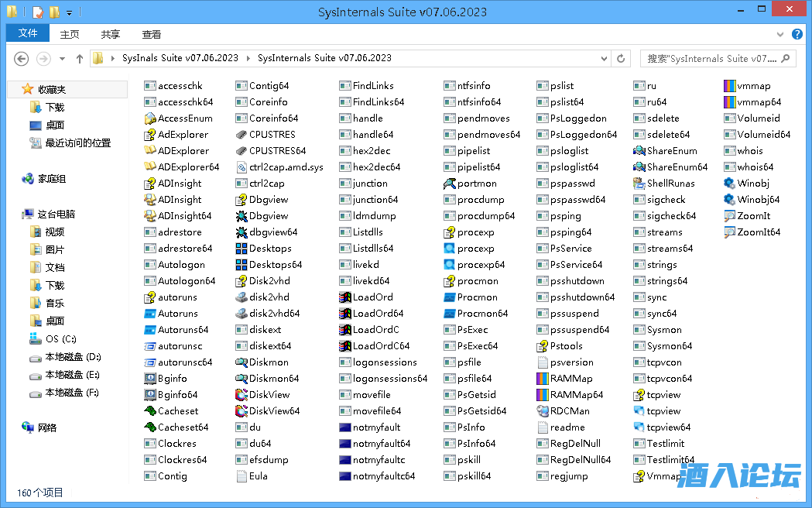Select the Cacheset program
Screen dimensions: 812x508
coord(151,411)
